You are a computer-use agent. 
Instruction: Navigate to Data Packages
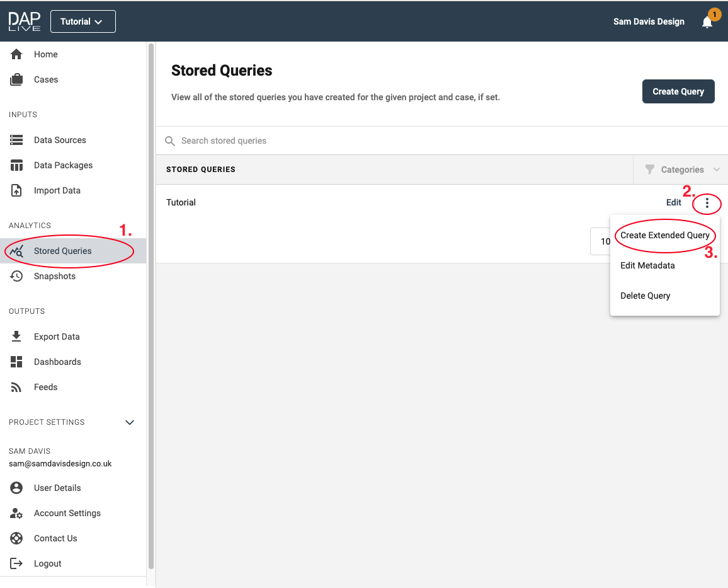63,165
